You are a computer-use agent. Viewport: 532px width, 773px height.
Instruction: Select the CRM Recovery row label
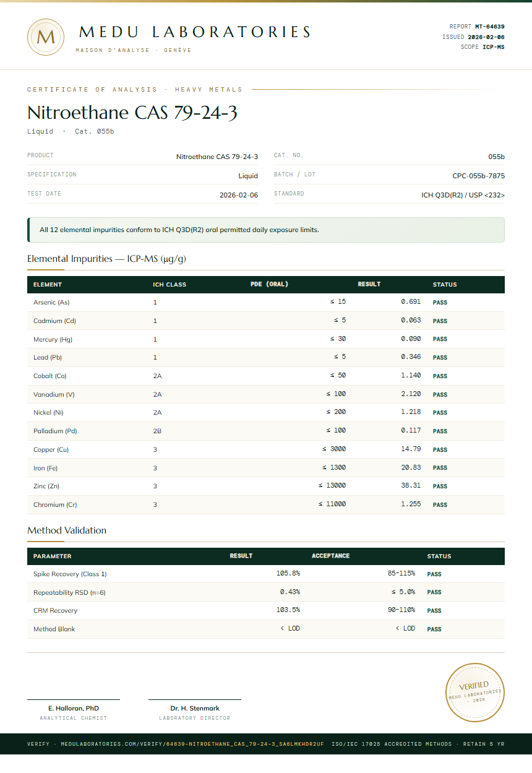[x=56, y=611]
